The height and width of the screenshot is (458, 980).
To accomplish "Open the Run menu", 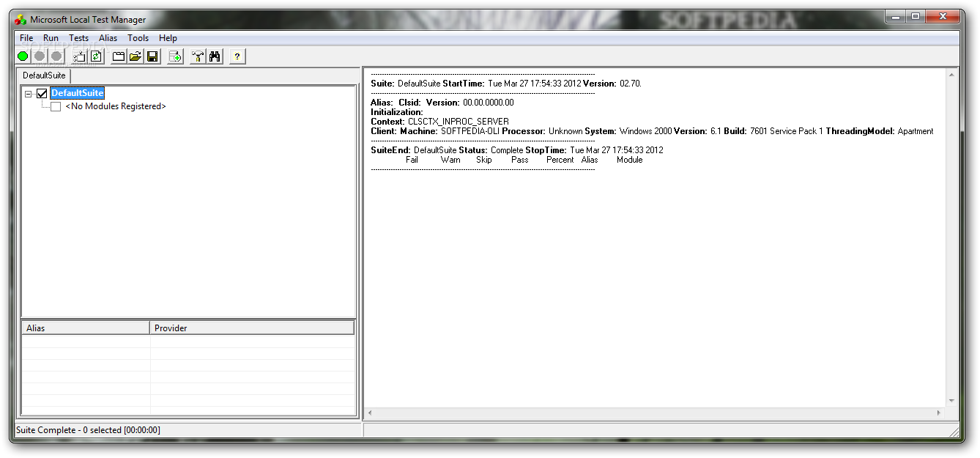I will click(x=51, y=38).
